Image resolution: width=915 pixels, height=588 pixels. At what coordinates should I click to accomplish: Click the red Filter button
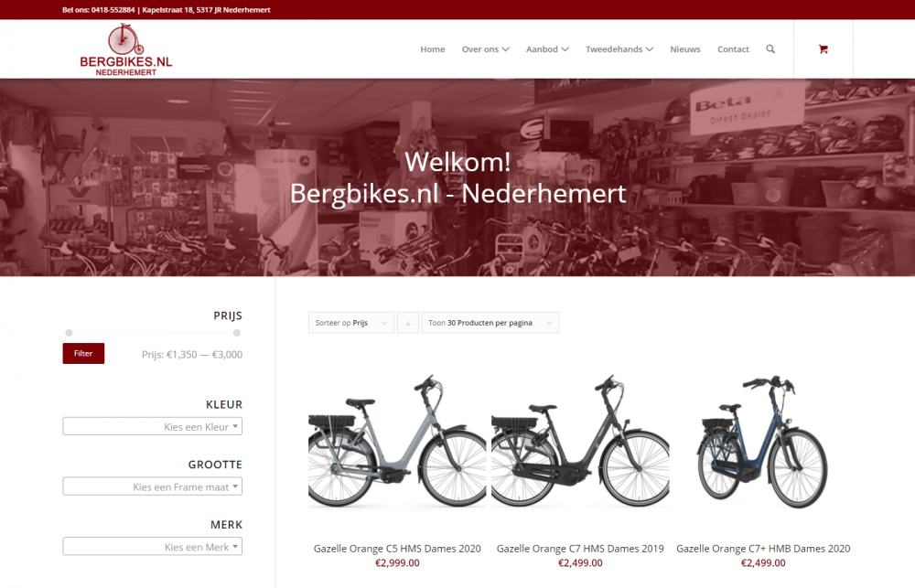pyautogui.click(x=83, y=354)
